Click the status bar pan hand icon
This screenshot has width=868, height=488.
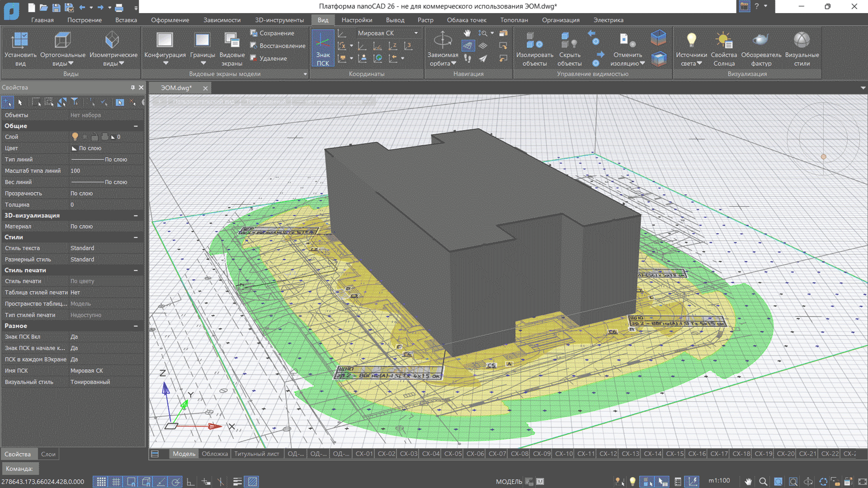pyautogui.click(x=748, y=482)
